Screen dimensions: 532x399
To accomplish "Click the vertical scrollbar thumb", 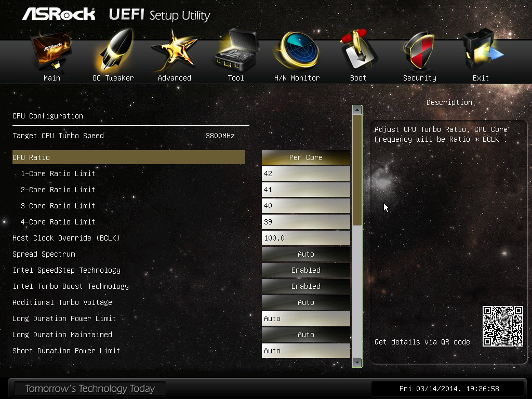I will click(357, 170).
